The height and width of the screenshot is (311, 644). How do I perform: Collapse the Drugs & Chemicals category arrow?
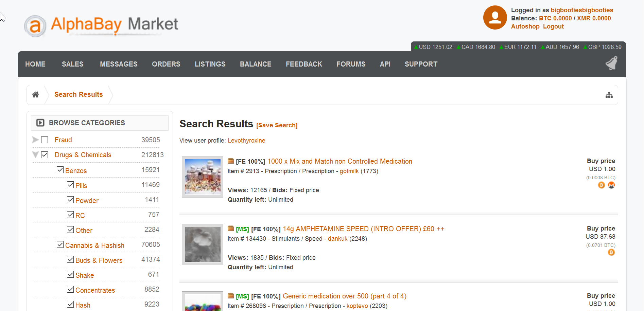(x=35, y=155)
